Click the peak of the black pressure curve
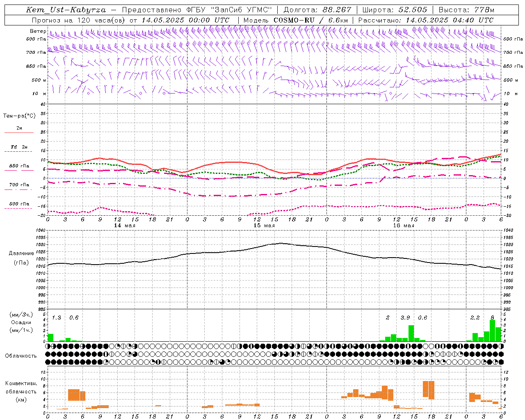The width and height of the screenshot is (525, 420). (x=281, y=243)
